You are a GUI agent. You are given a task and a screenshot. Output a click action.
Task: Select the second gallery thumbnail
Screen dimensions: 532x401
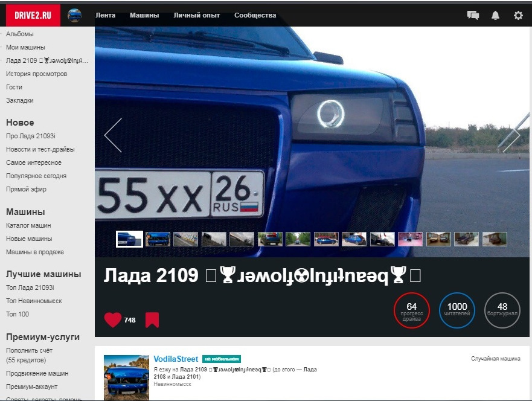tap(158, 239)
